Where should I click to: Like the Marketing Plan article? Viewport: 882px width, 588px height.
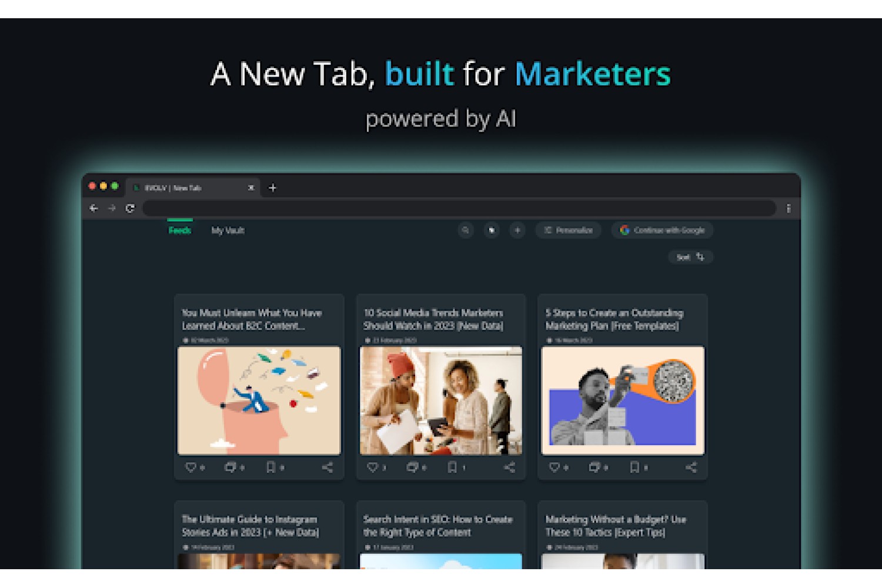point(554,467)
